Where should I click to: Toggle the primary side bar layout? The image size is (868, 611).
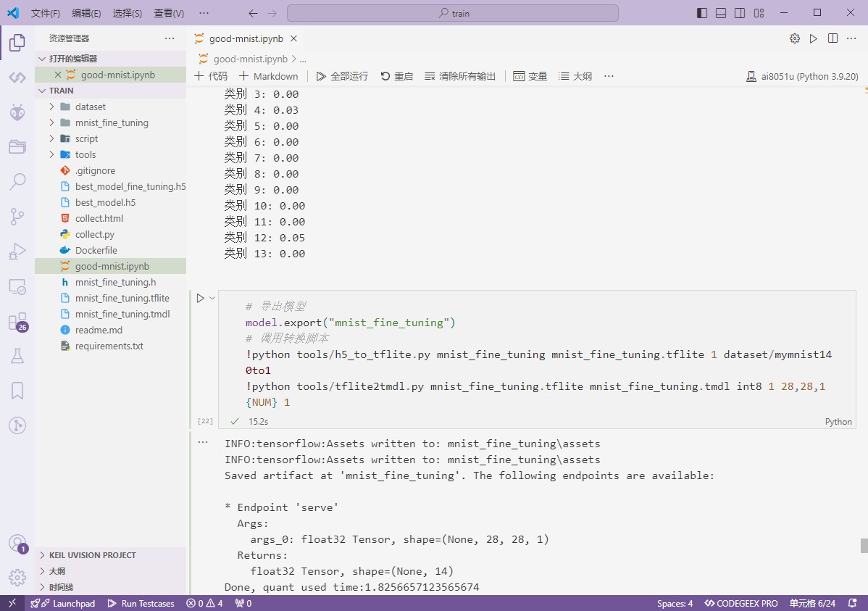(x=702, y=13)
